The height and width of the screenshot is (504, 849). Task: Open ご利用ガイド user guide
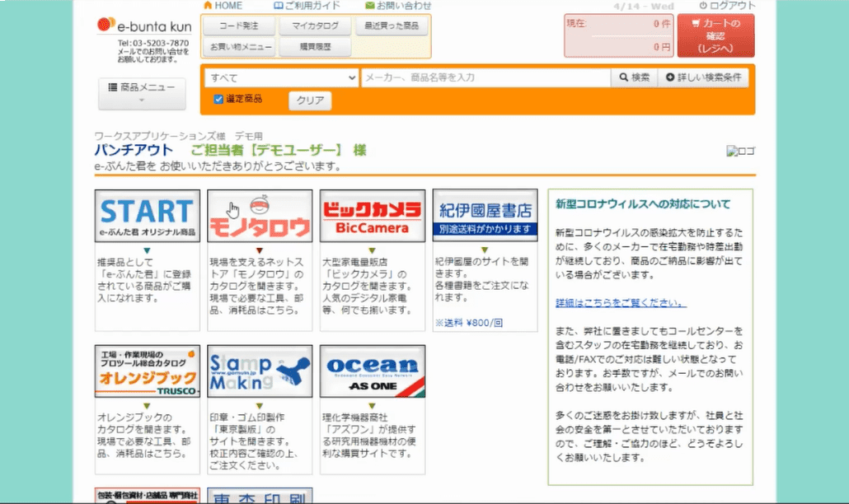(307, 6)
